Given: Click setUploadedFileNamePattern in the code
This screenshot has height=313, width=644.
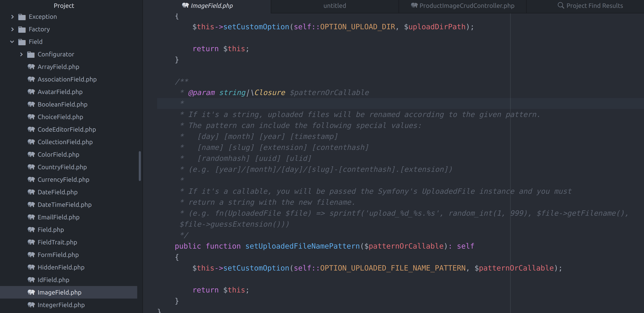Looking at the screenshot, I should click(x=302, y=246).
